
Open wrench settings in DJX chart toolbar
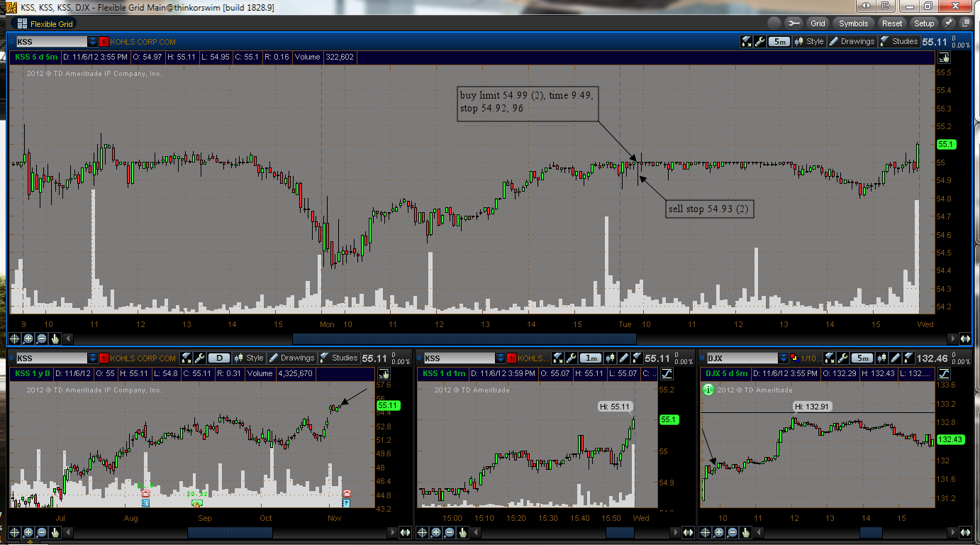click(841, 358)
